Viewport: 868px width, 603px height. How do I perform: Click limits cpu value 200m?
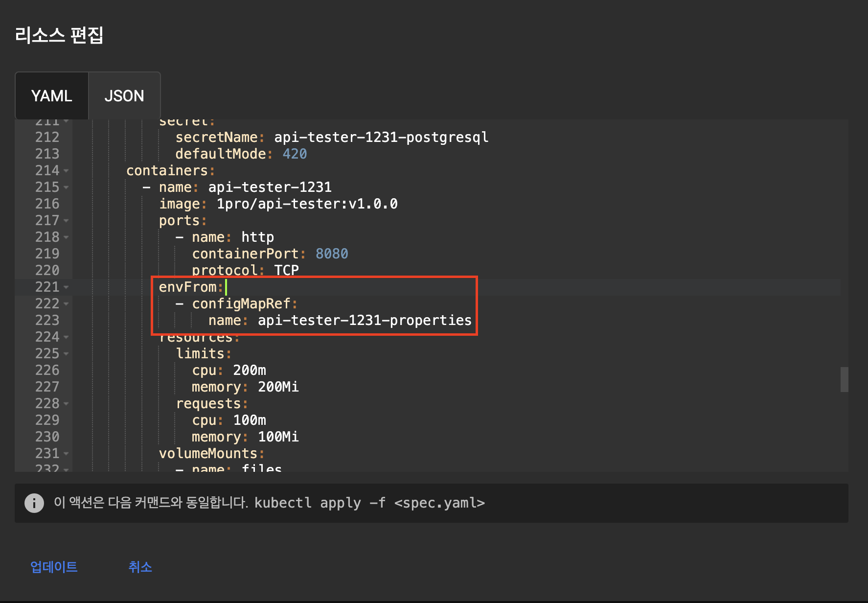tap(250, 371)
